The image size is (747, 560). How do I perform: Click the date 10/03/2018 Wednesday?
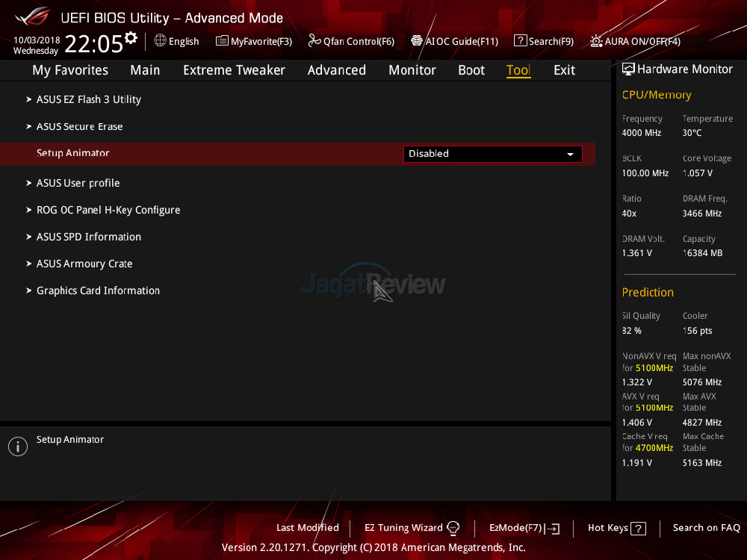(37, 46)
